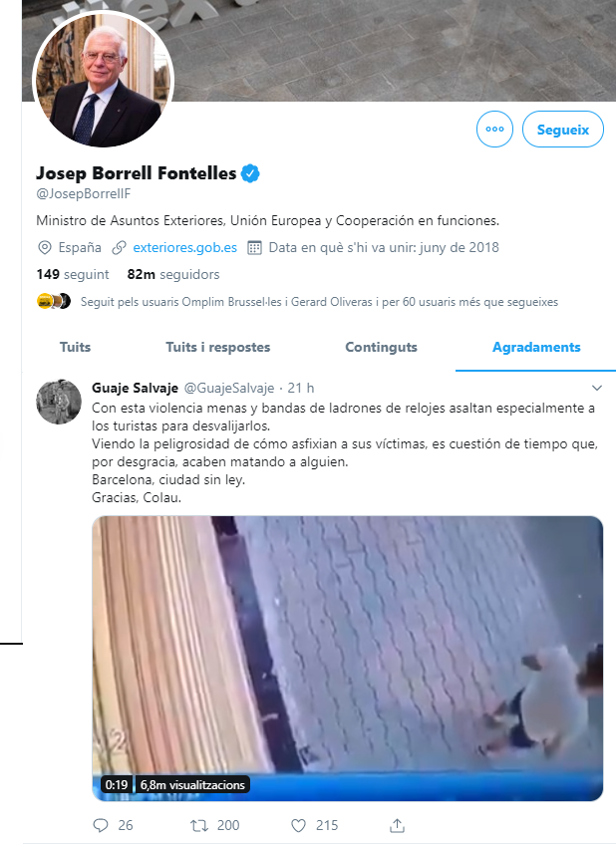Screen dimensions: 616x849
Task: Click the España location pin icon
Action: [45, 248]
